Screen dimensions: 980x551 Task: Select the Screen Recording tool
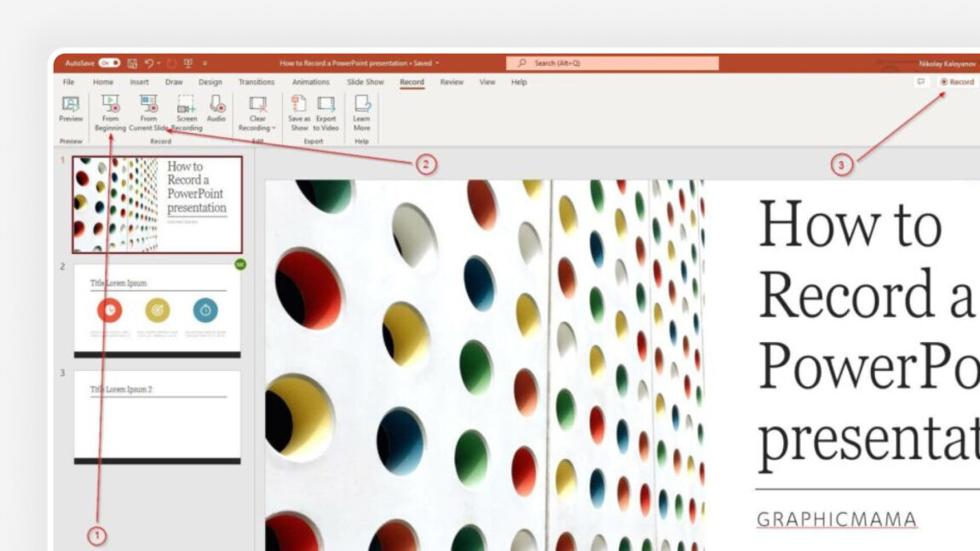tap(185, 107)
